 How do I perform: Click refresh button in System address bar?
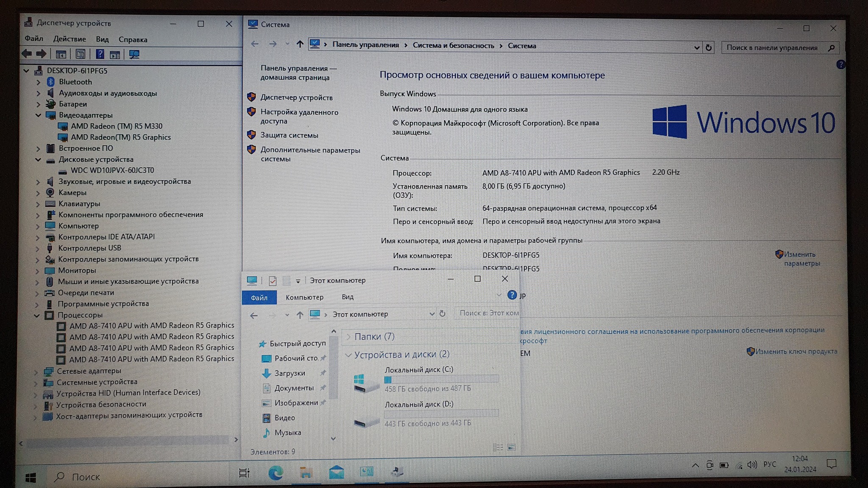pyautogui.click(x=709, y=47)
